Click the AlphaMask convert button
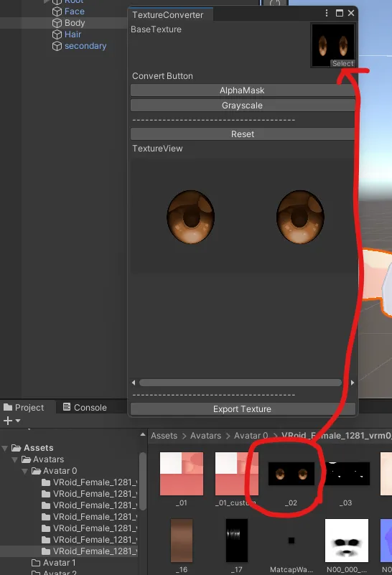The image size is (392, 575). [x=243, y=90]
